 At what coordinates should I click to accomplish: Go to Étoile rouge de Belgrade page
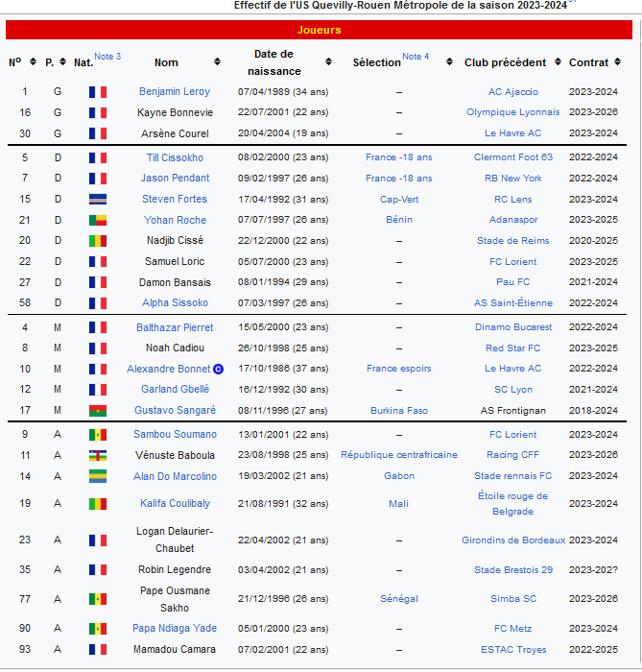tap(513, 504)
